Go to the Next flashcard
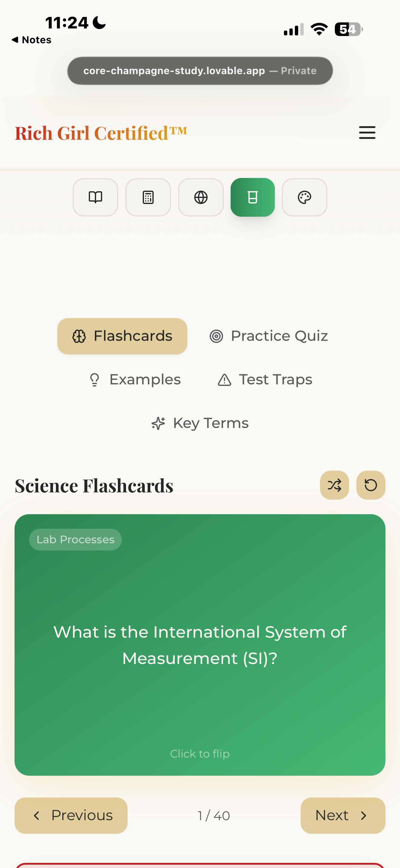The height and width of the screenshot is (868, 400). [342, 815]
